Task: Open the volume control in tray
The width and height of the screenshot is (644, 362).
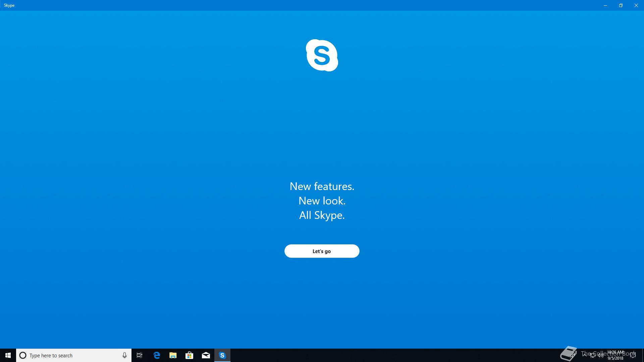Action: (x=600, y=355)
